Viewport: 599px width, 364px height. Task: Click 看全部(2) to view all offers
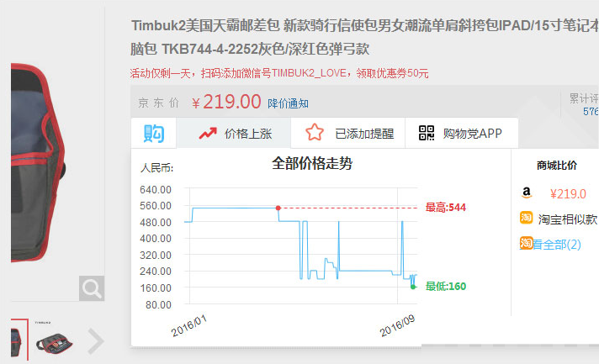coord(557,244)
